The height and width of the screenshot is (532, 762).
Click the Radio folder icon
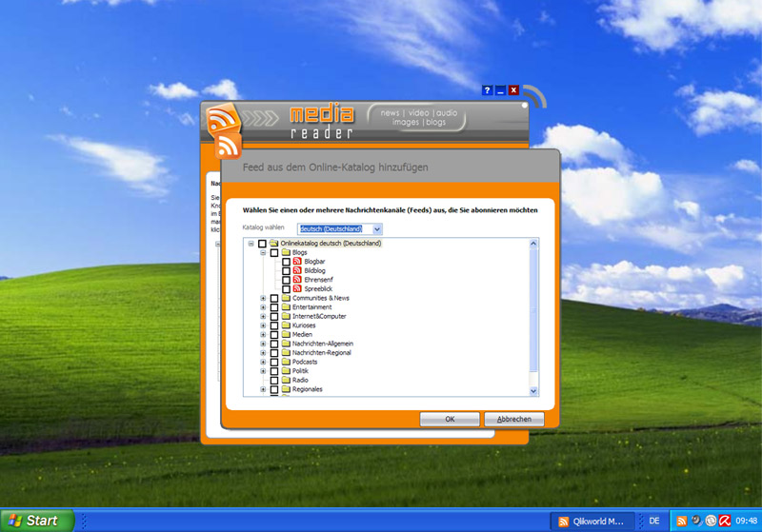pyautogui.click(x=286, y=380)
